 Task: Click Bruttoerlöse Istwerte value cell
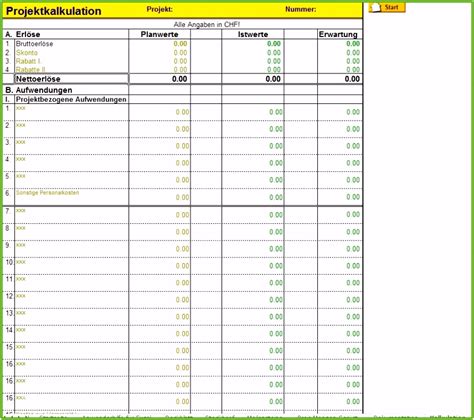[x=274, y=44]
